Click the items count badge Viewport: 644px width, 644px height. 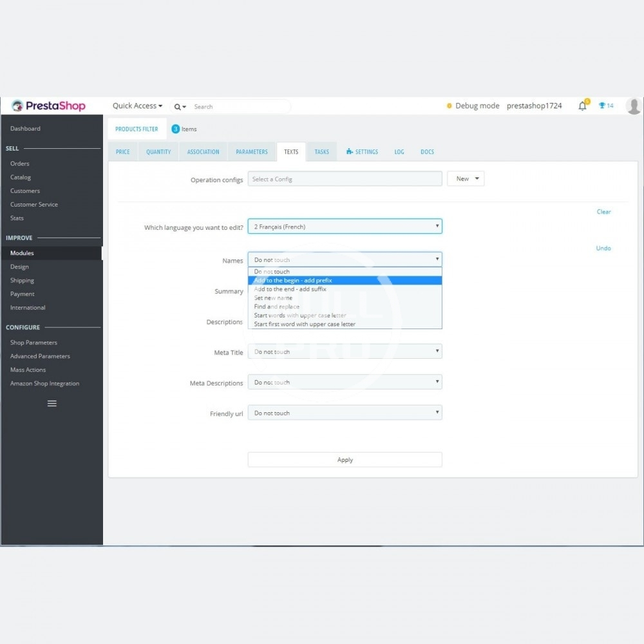point(176,129)
